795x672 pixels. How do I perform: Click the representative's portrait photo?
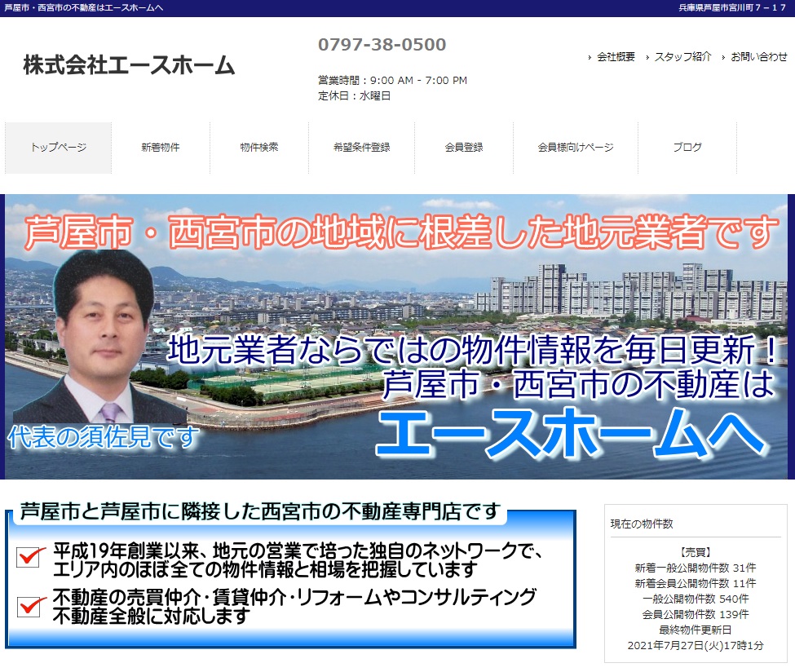[104, 338]
